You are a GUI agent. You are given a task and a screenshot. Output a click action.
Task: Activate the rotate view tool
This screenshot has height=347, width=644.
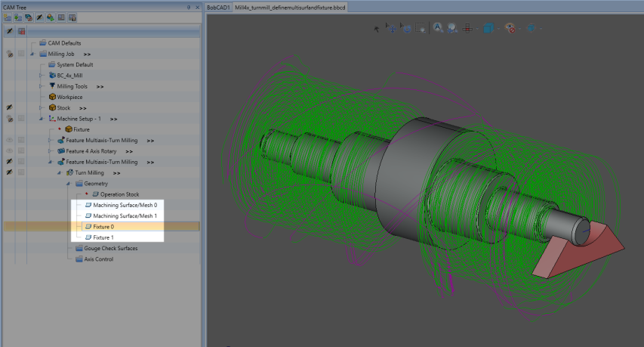406,29
